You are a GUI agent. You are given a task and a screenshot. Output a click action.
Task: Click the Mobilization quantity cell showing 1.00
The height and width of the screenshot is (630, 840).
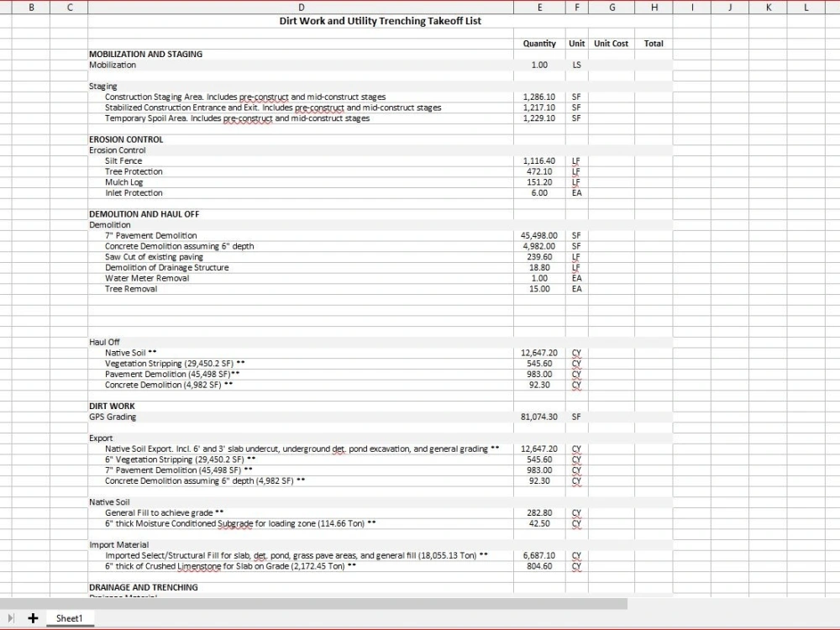pyautogui.click(x=538, y=65)
